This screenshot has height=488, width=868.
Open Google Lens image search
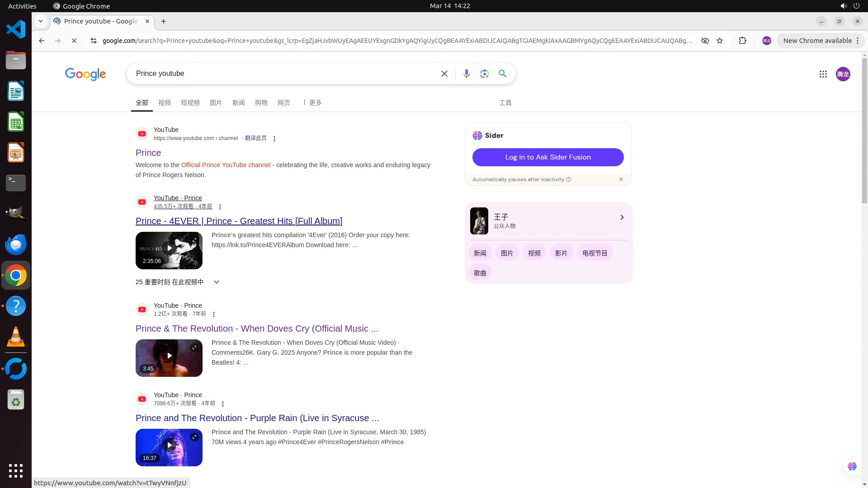[x=484, y=74]
